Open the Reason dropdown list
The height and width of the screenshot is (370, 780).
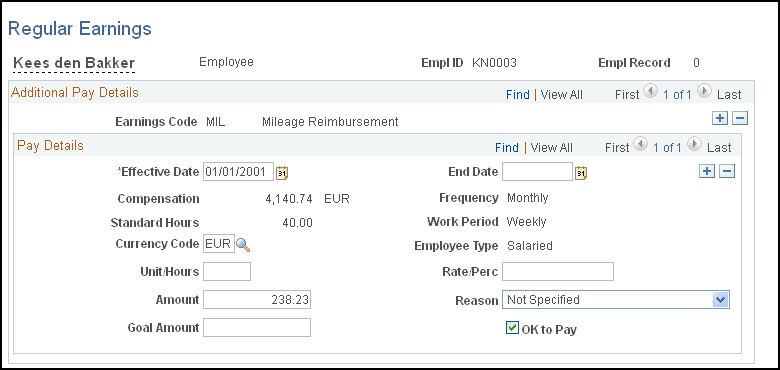click(720, 300)
